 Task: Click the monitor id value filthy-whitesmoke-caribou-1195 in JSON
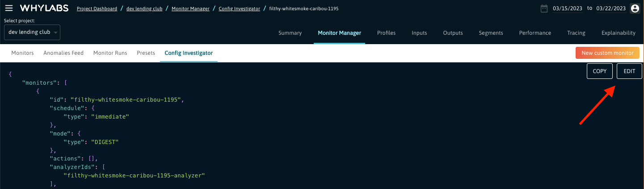point(126,99)
